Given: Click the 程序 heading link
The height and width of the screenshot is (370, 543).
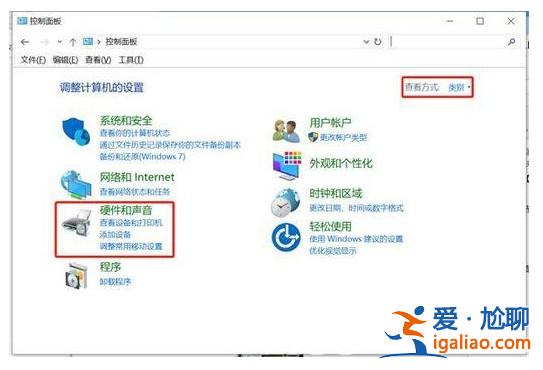Looking at the screenshot, I should coord(110,267).
